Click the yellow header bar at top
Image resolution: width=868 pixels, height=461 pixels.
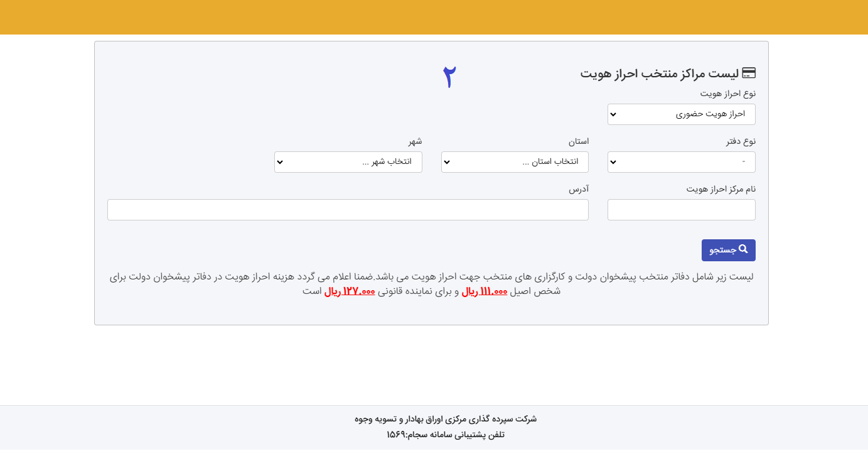coord(434,17)
